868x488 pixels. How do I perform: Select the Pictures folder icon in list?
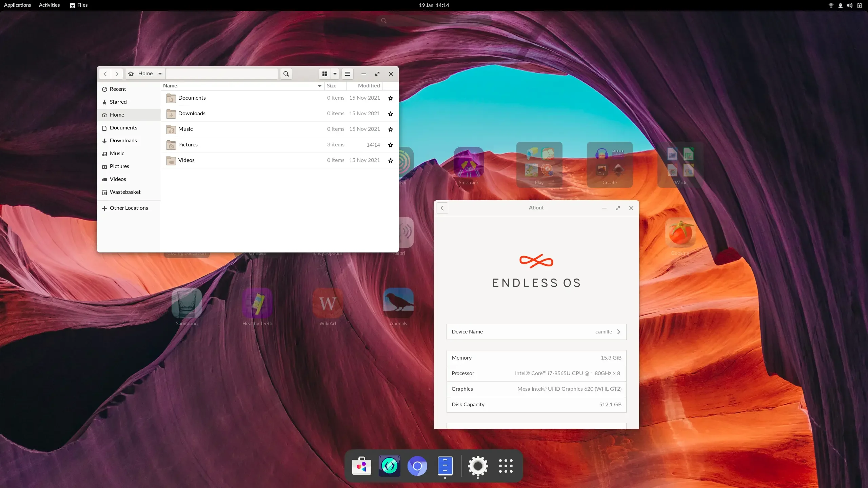[x=171, y=145]
